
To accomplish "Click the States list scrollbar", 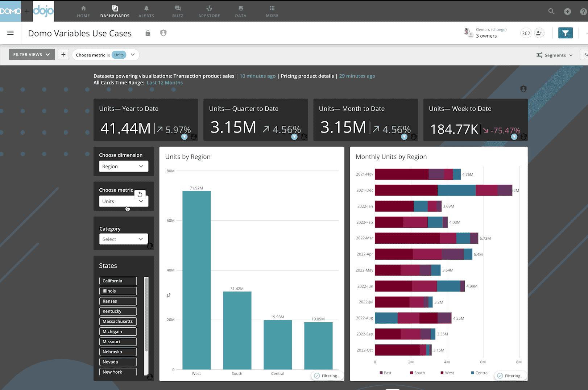I will point(146,314).
